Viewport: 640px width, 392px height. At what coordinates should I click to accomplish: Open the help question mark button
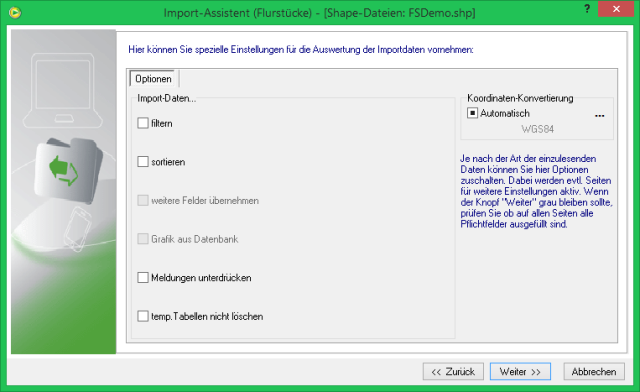click(587, 9)
